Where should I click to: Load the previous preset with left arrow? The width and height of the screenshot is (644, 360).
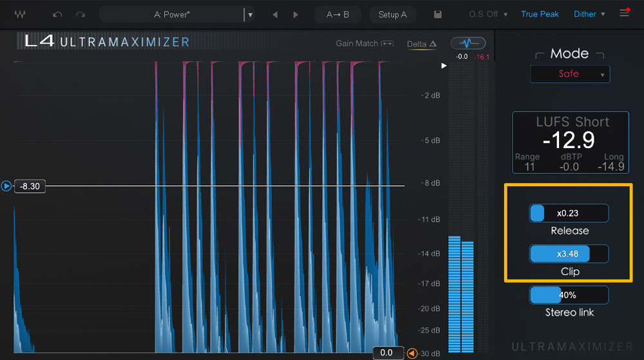(x=275, y=14)
